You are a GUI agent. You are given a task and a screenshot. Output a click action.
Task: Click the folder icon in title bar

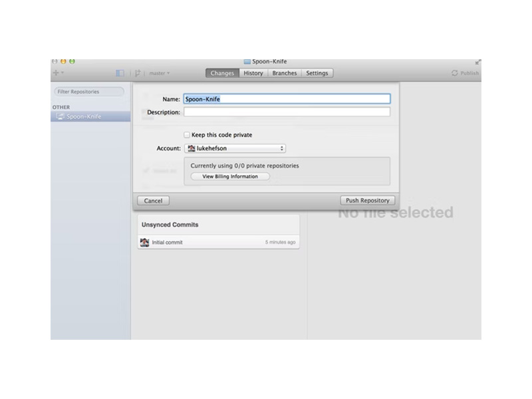(x=247, y=62)
